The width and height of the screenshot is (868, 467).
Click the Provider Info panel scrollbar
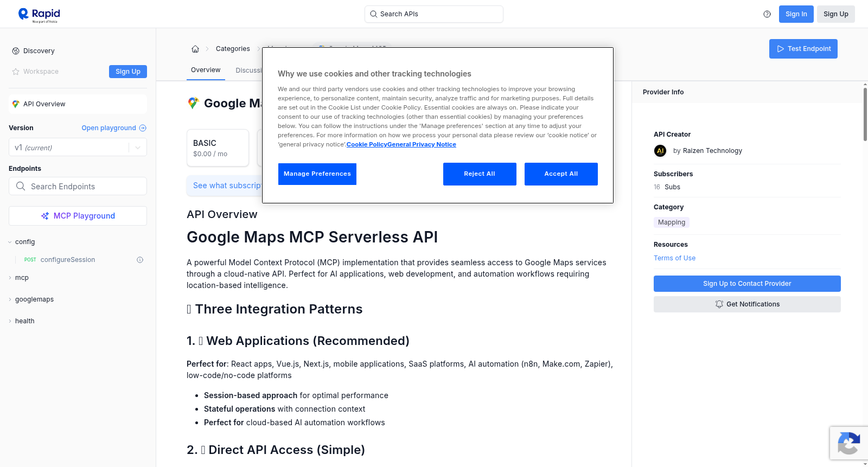tap(865, 114)
